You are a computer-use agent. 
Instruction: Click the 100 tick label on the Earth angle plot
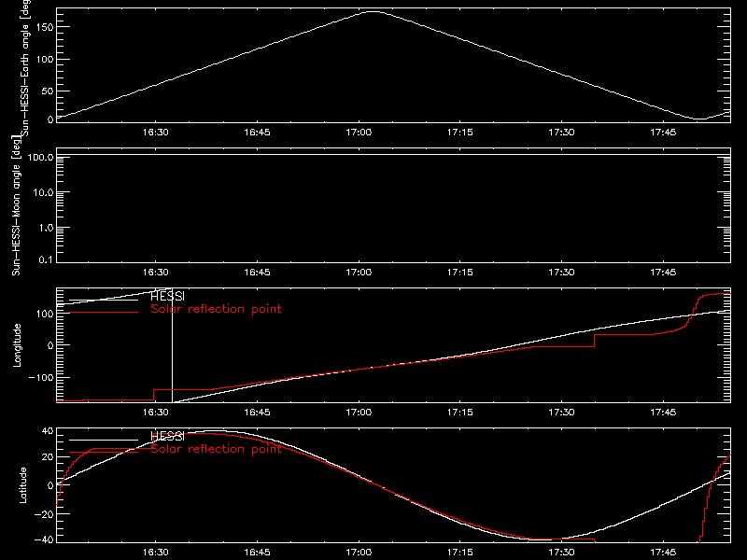(x=44, y=60)
